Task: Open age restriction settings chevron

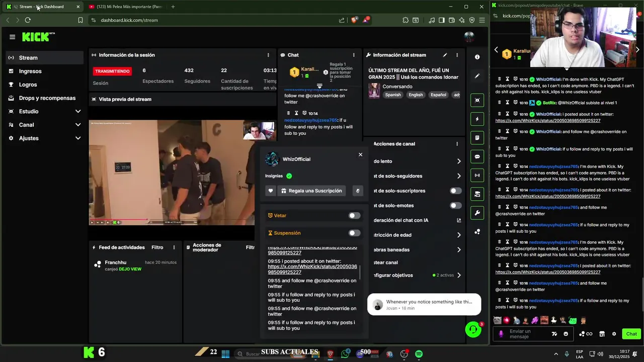Action: pyautogui.click(x=459, y=235)
